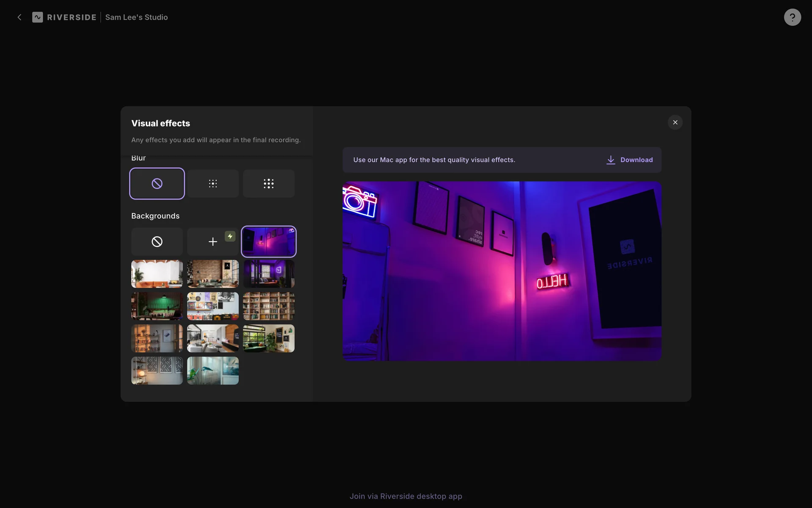812x508 pixels.
Task: Click the Download link for Mac app
Action: point(630,160)
